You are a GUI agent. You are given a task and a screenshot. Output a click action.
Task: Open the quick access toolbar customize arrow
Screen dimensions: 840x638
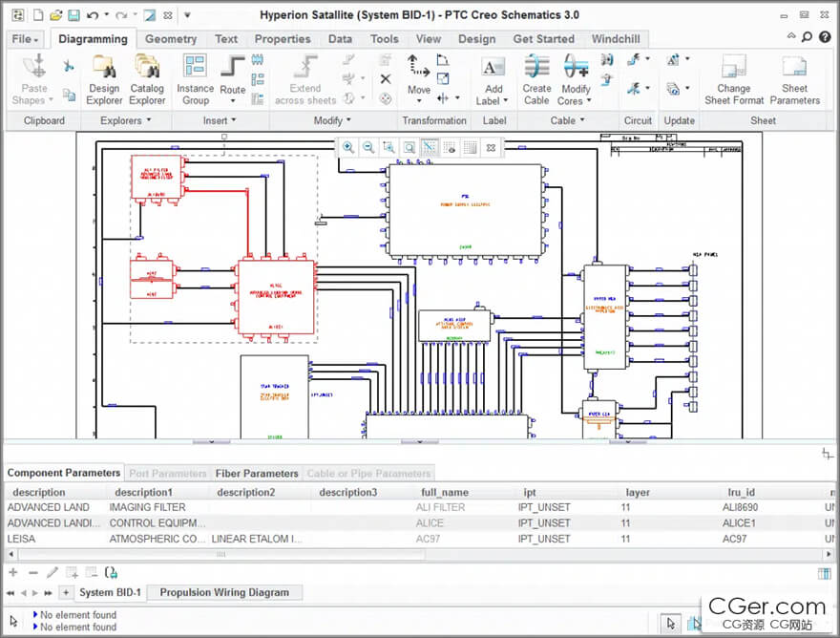[187, 15]
